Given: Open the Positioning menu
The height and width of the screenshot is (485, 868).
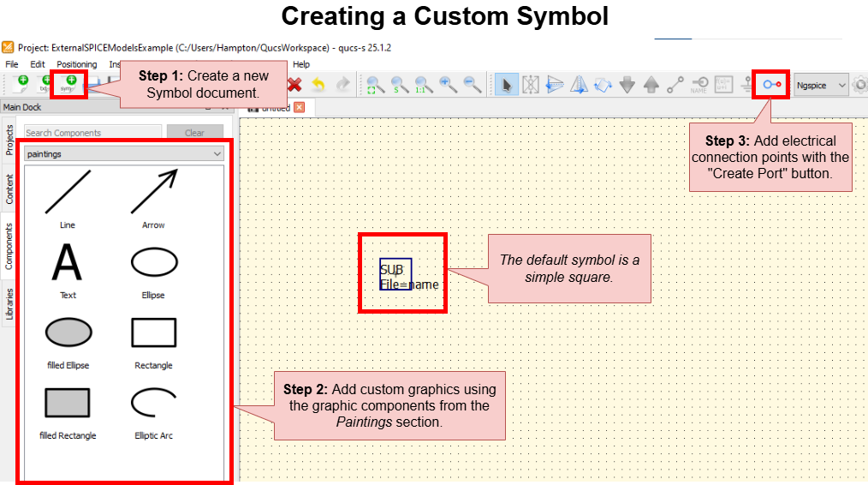Looking at the screenshot, I should [76, 64].
